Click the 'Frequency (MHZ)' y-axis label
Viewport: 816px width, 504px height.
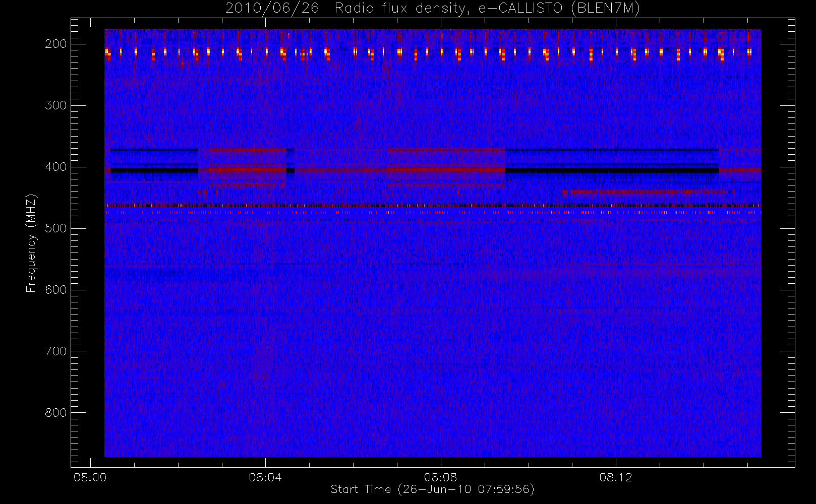(31, 243)
